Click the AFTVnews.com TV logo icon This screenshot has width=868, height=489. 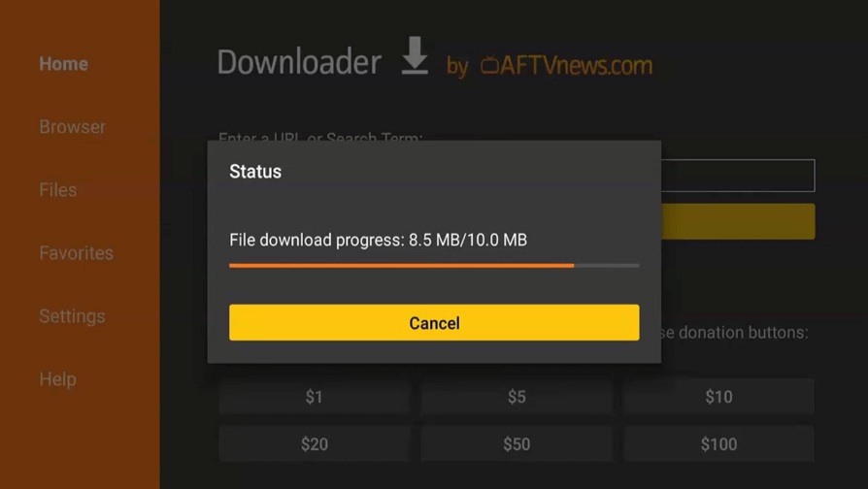tap(489, 65)
